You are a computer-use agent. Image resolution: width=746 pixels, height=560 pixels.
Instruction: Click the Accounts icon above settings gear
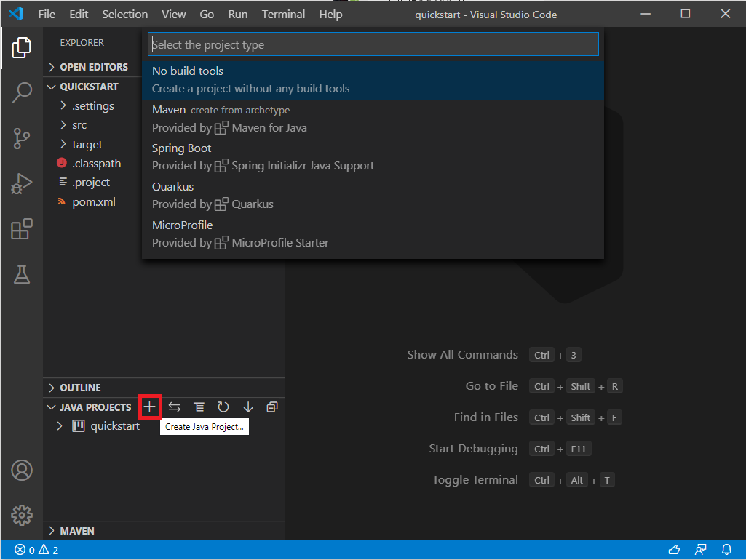tap(22, 471)
